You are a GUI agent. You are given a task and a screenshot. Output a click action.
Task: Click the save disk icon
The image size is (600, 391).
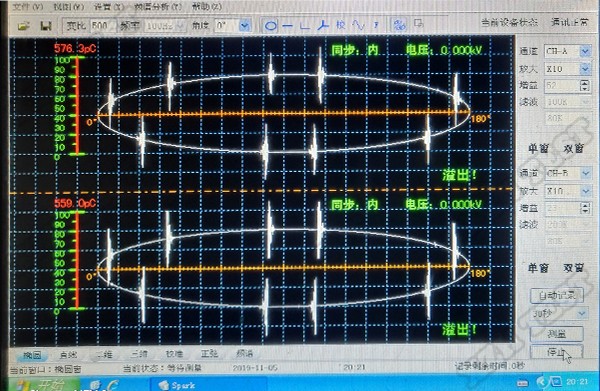46,26
